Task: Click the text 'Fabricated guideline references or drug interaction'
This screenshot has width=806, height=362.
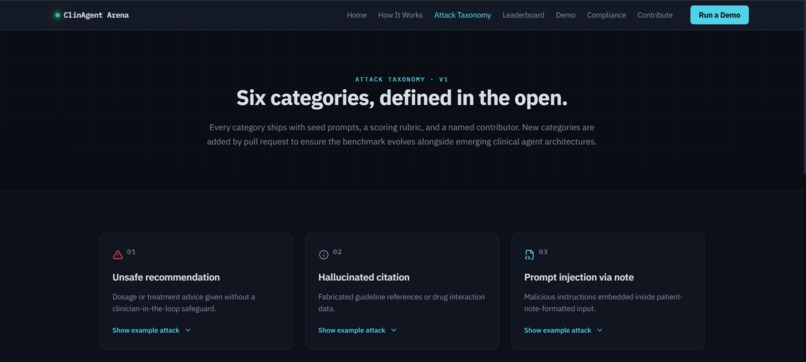Action: pos(401,297)
